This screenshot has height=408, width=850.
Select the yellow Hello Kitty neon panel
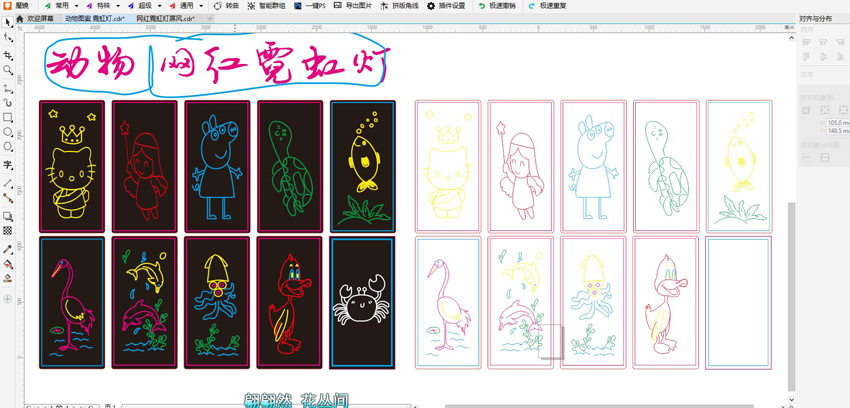coord(72,166)
